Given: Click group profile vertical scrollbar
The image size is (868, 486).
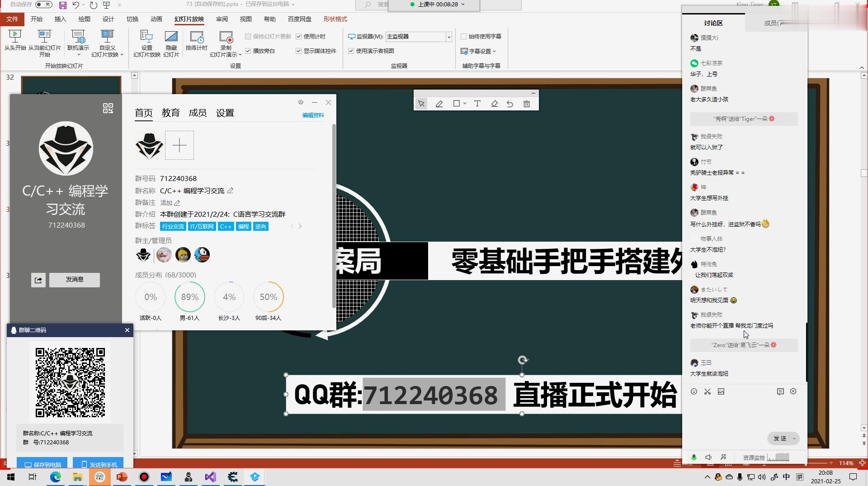Looking at the screenshot, I should pos(334,216).
